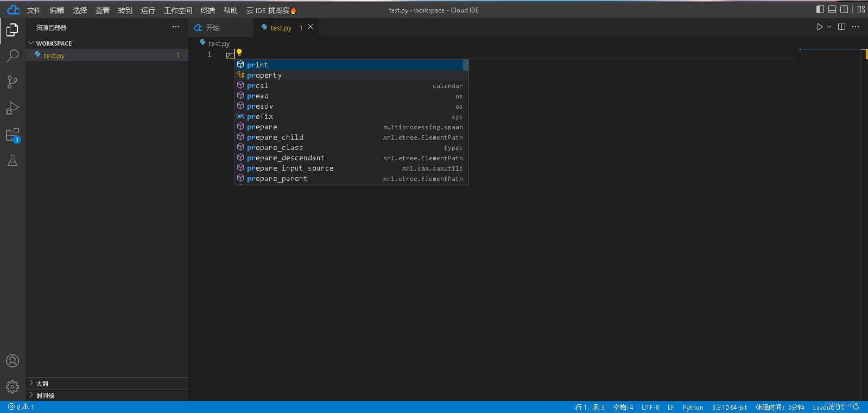Open the Testing flask view
The height and width of the screenshot is (413, 868).
12,160
